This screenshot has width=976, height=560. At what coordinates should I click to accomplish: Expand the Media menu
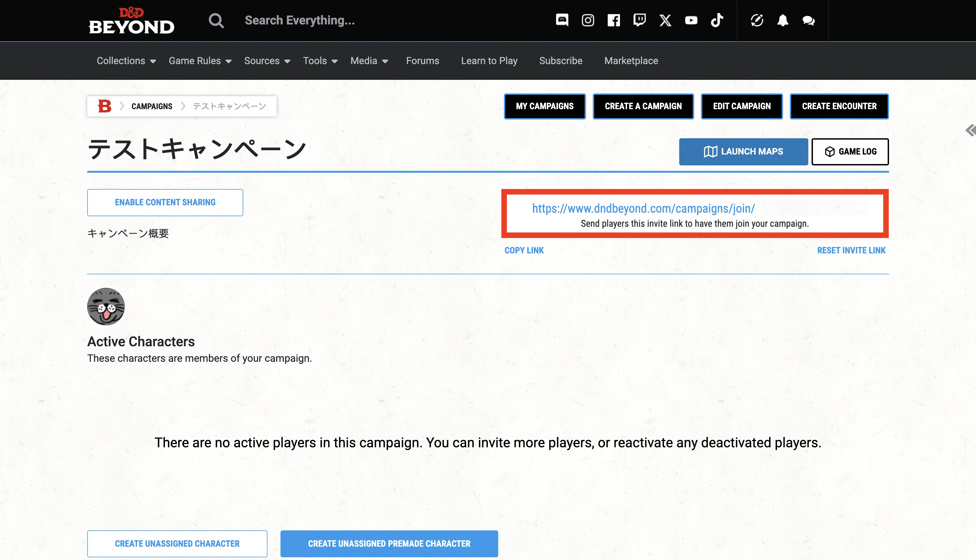[369, 61]
